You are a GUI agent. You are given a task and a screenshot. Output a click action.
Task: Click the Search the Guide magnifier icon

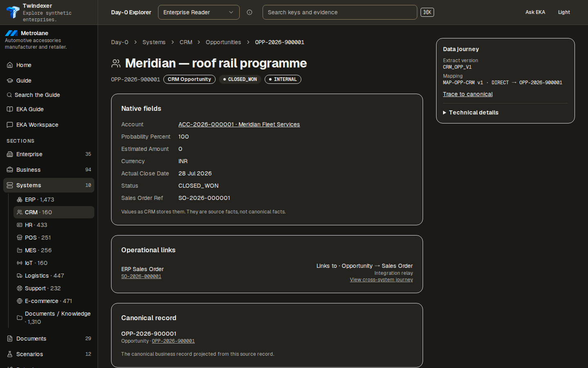click(x=9, y=95)
